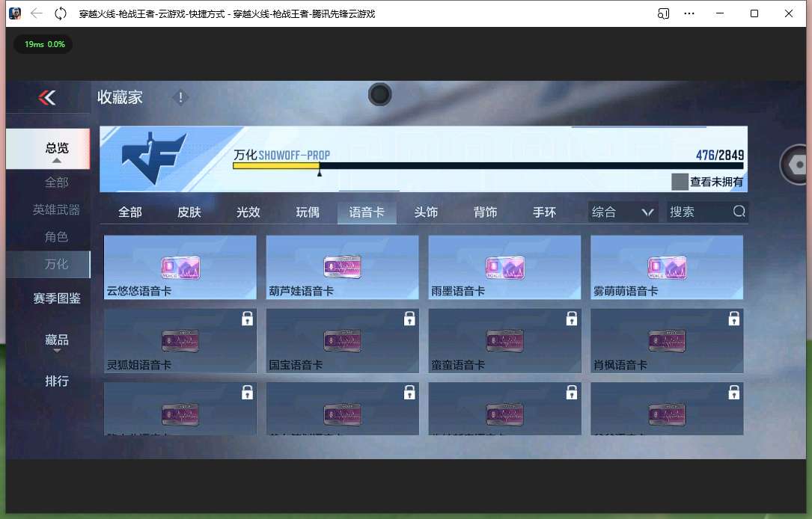Viewport: 812px width, 519px height.
Task: Select 全部 in the left sidebar
Action: (x=57, y=182)
